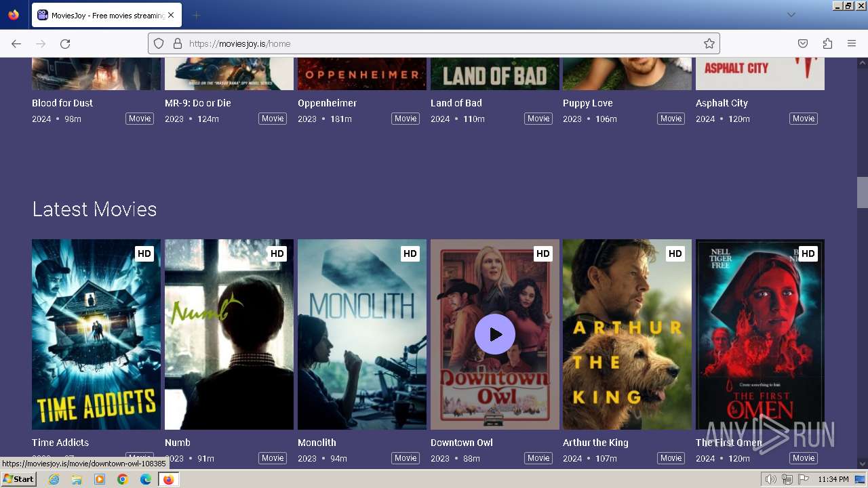
Task: Click the HD badge on Monolith poster
Action: (x=410, y=253)
